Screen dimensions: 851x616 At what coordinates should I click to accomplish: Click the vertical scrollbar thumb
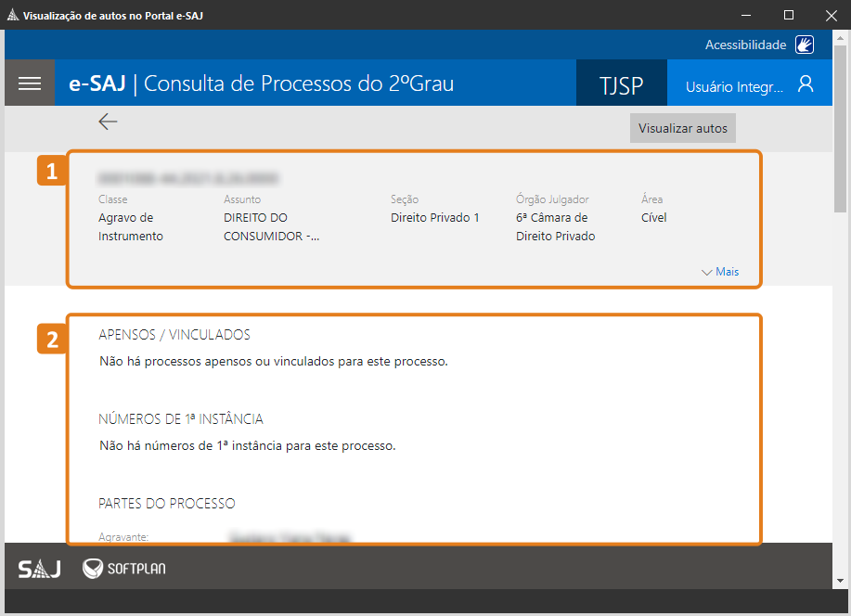840,129
